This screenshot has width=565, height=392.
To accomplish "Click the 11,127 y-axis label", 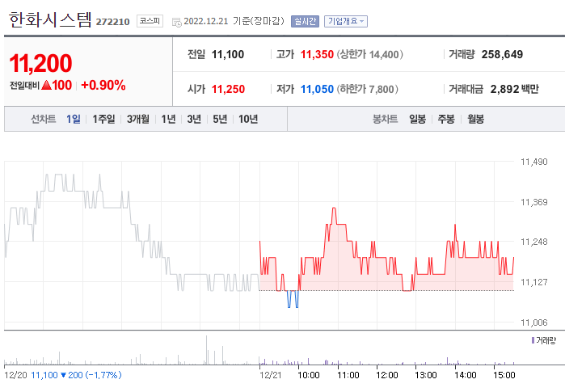I will click(534, 282).
